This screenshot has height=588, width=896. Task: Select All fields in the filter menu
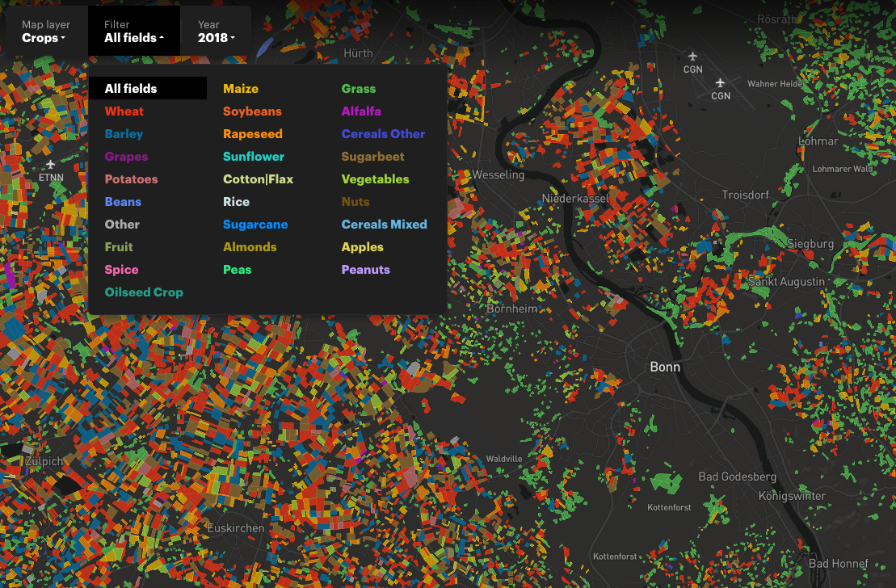tap(132, 88)
